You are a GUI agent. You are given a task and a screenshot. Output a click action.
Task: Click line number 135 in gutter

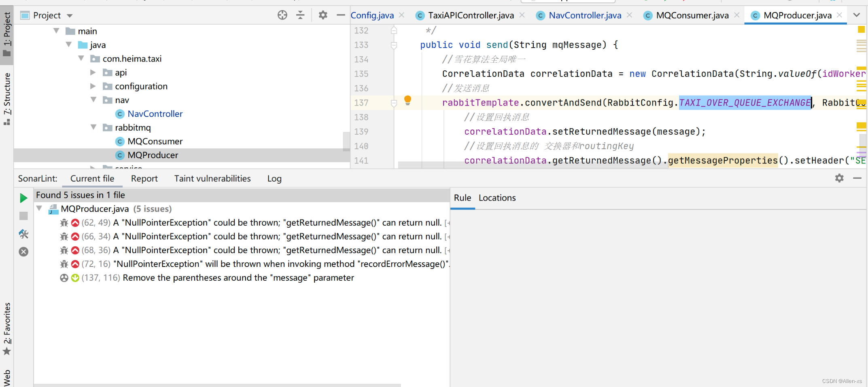tap(361, 74)
